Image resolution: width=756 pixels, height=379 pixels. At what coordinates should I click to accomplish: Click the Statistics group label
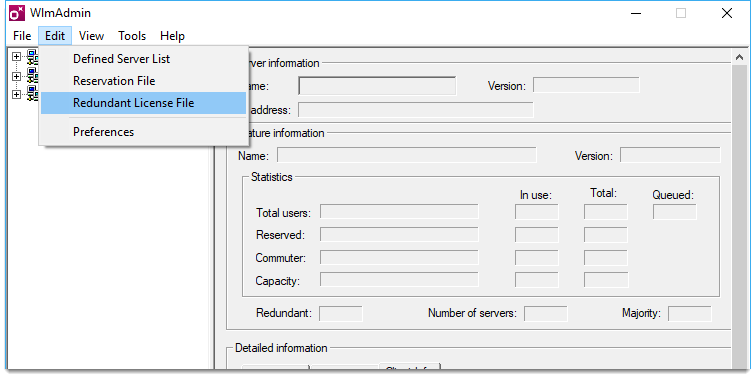(x=271, y=177)
